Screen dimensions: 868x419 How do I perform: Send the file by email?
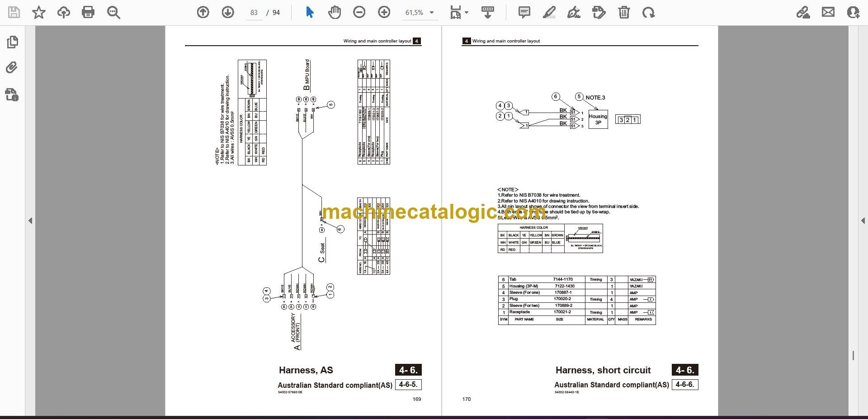tap(828, 12)
